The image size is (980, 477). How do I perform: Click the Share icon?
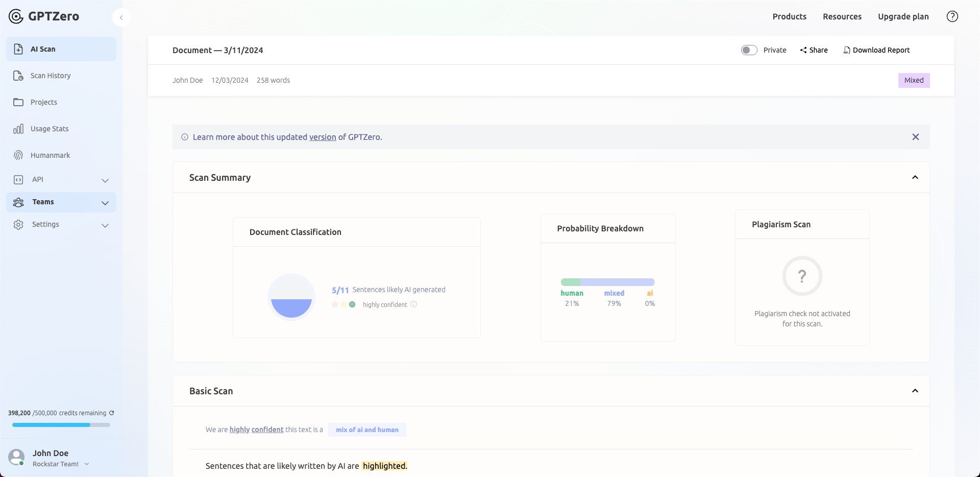[803, 50]
